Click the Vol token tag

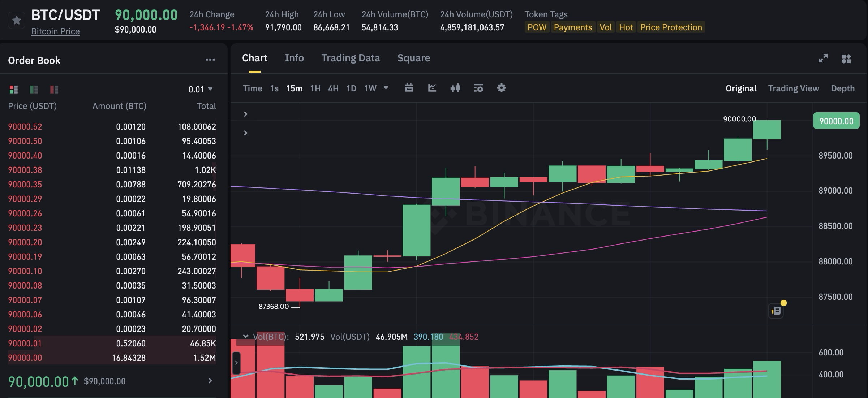pyautogui.click(x=606, y=27)
